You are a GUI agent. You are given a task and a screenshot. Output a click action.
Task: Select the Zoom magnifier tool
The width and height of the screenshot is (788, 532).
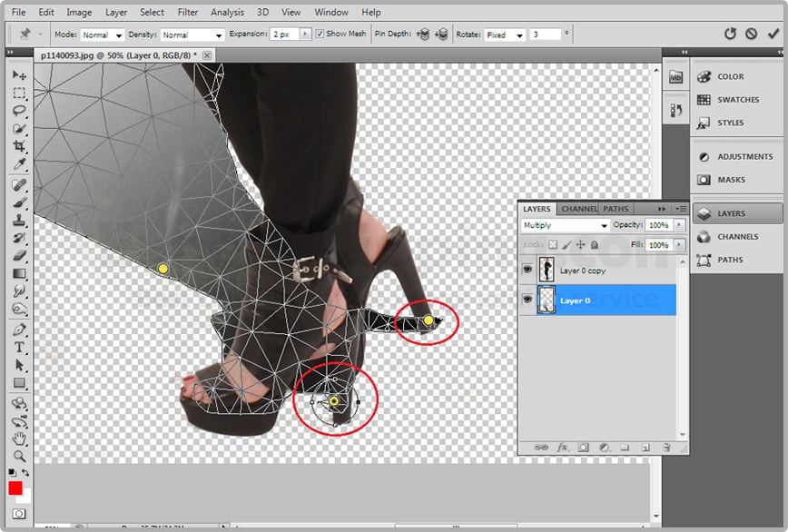[19, 456]
